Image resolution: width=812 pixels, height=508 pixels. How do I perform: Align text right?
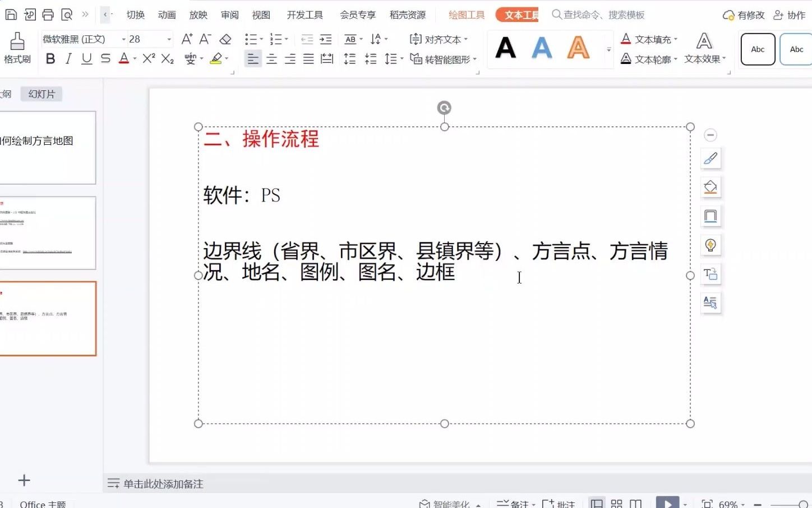pos(290,58)
